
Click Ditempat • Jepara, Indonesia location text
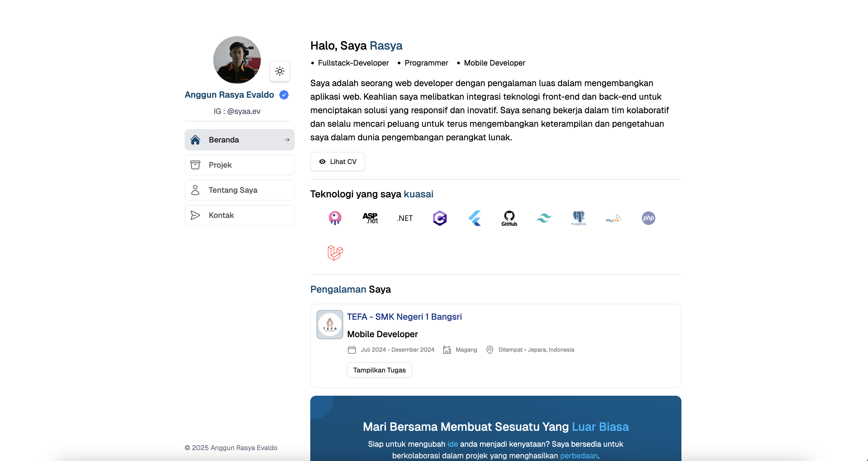[x=536, y=350]
